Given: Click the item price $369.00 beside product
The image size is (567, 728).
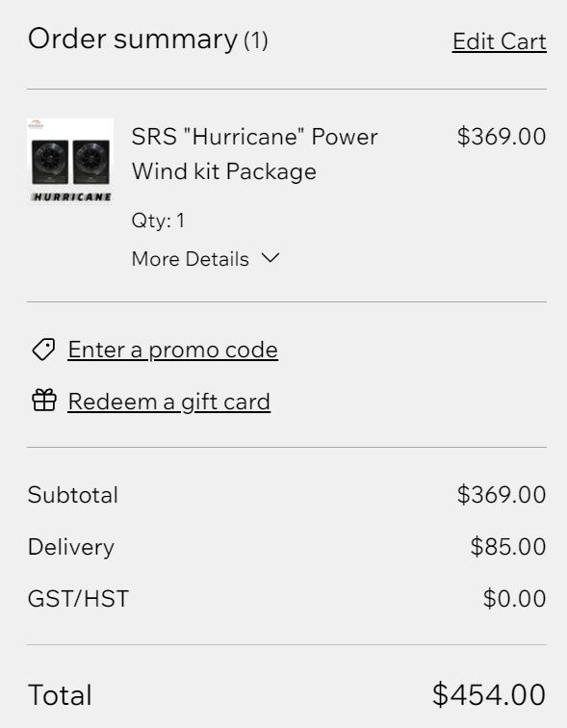Looking at the screenshot, I should pos(502,137).
